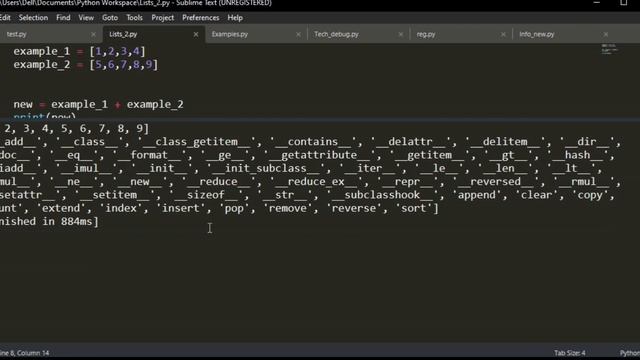Screen dimensions: 640x360
Task: Click the 'reverse' entry in output
Action: [x=354, y=209]
